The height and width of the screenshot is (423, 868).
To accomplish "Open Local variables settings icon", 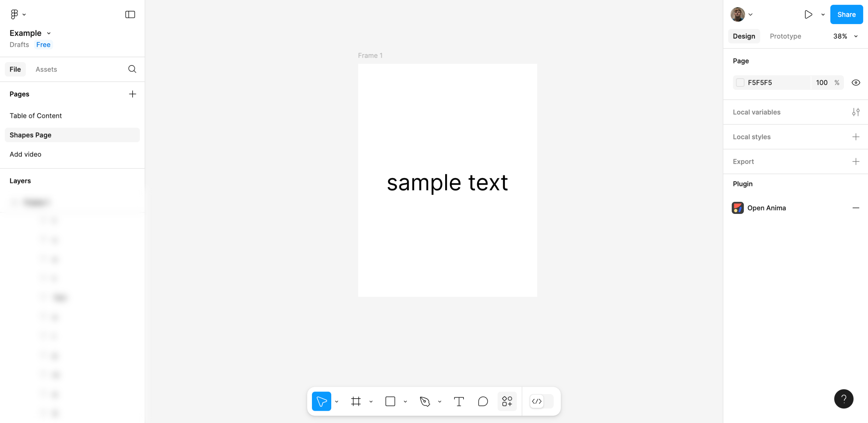I will [856, 112].
